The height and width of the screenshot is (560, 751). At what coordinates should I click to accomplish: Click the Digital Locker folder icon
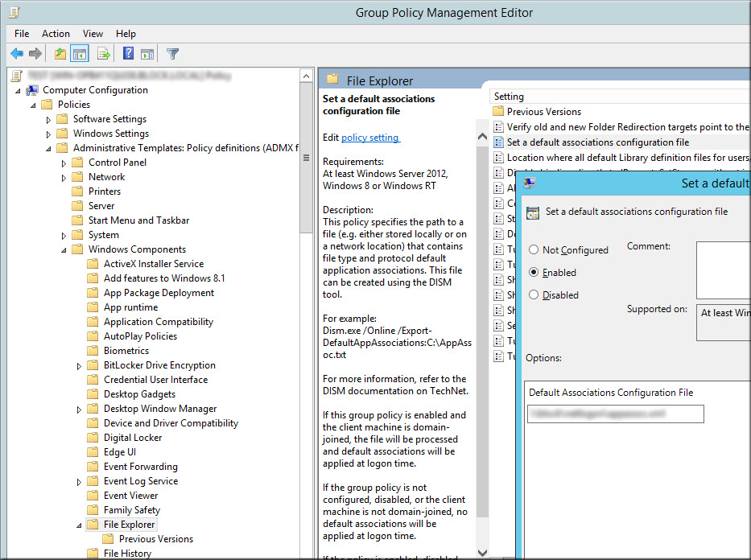[93, 438]
